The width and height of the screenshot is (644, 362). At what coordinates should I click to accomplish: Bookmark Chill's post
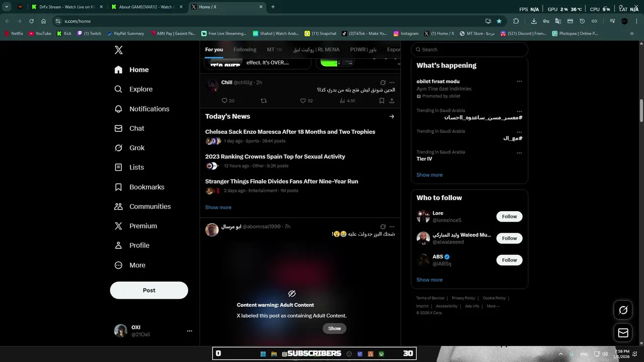tap(382, 101)
